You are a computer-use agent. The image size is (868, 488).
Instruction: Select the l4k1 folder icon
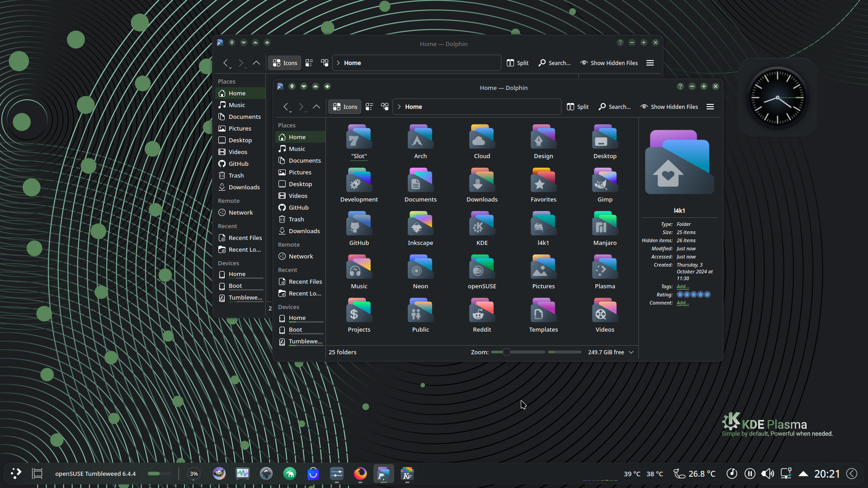543,224
